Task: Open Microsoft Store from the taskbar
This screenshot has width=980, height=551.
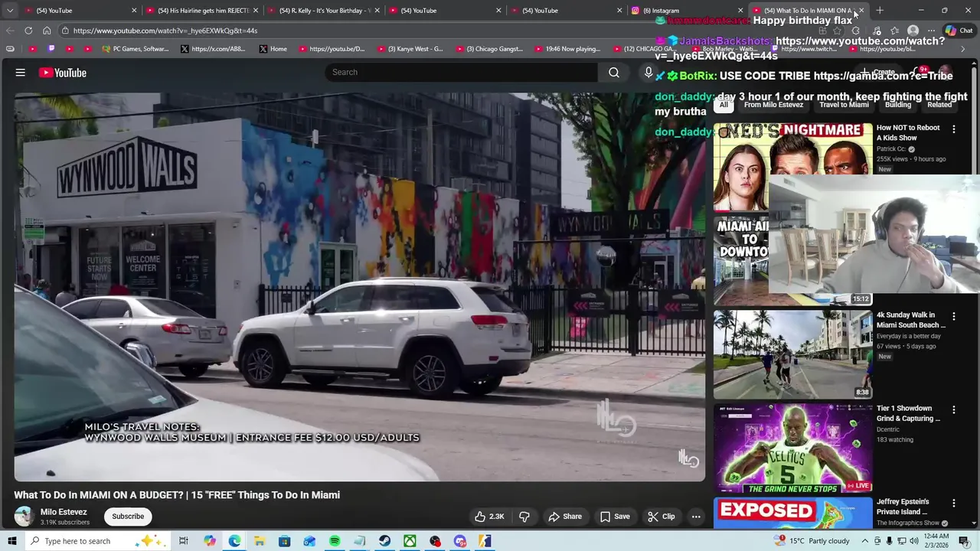Action: pos(284,541)
